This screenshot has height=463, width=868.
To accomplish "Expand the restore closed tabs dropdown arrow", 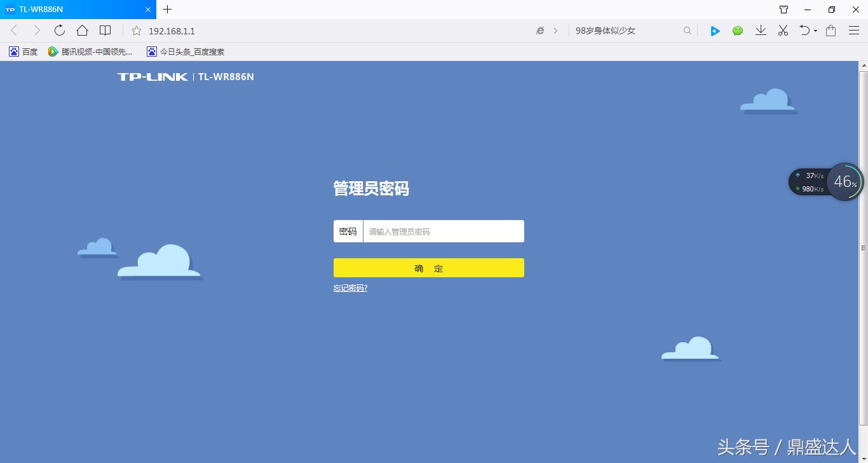I will coord(815,31).
